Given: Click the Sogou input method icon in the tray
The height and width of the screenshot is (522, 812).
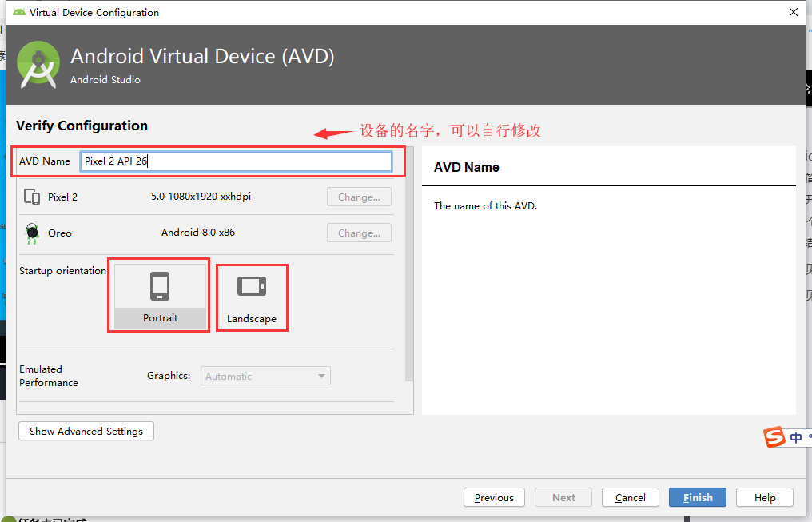Looking at the screenshot, I should coord(774,436).
